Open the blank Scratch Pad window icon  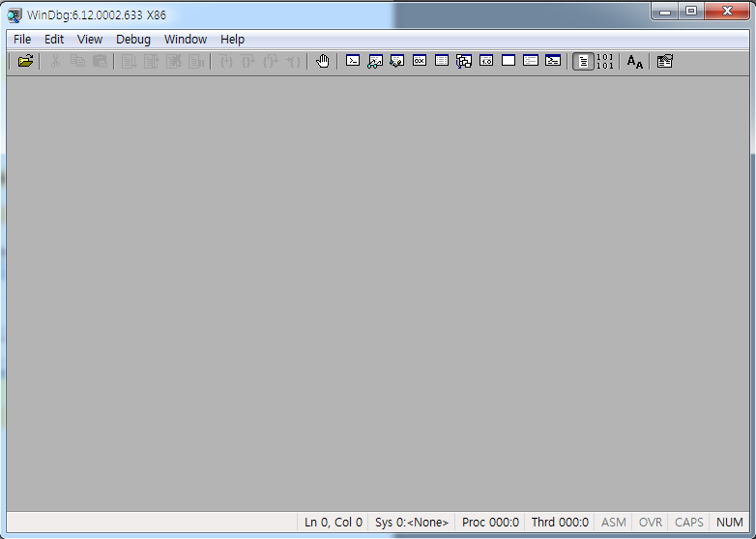coord(509,61)
